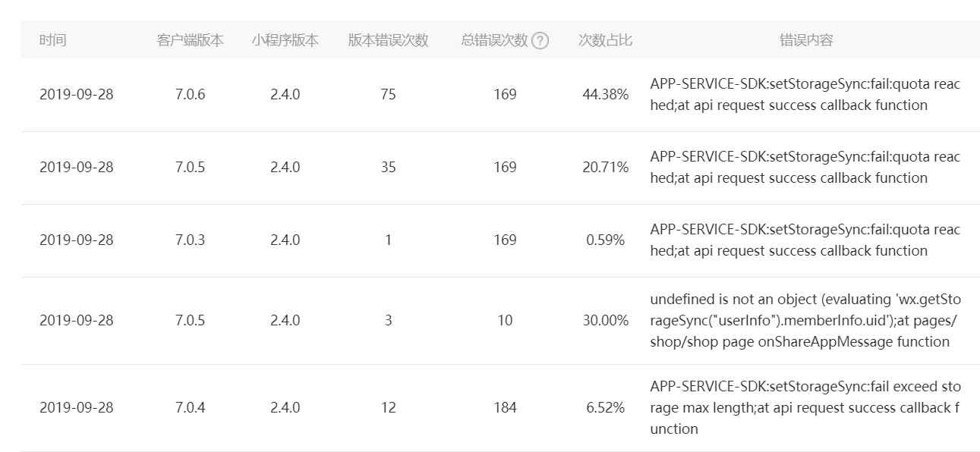Click the 次数占比 column header
The width and height of the screenshot is (980, 452).
605,40
